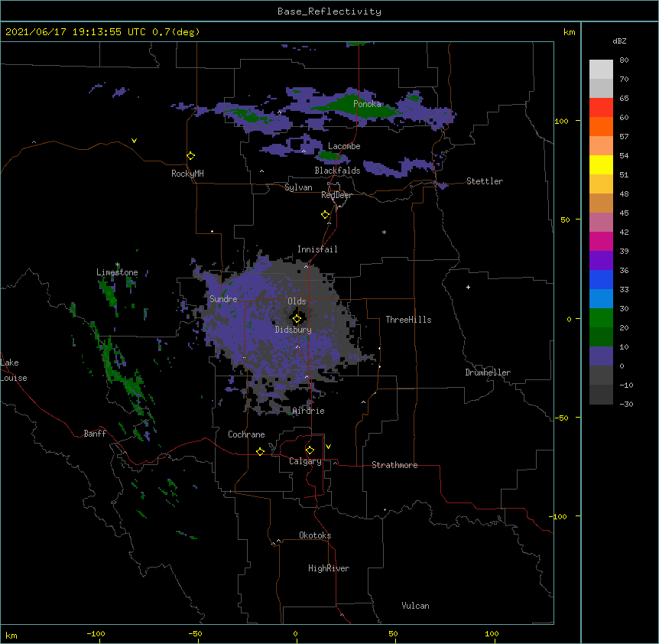The image size is (659, 644).
Task: Click the Innisfail label
Action: 317,249
